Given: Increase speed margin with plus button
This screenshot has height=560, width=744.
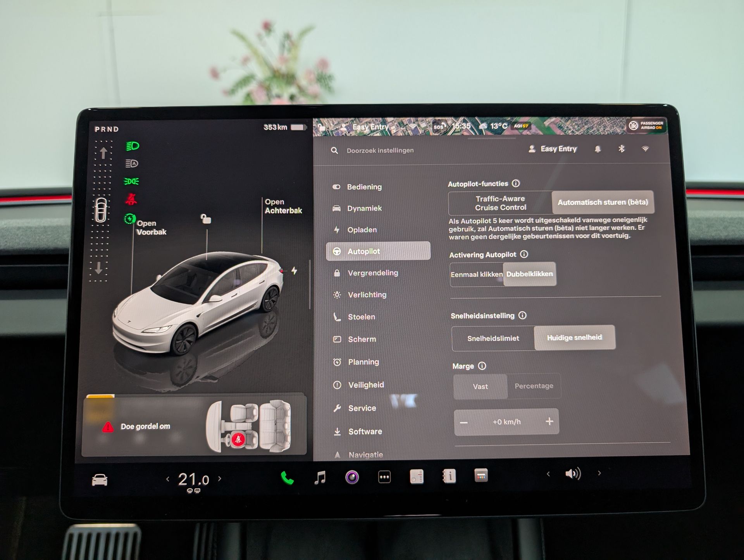Looking at the screenshot, I should [x=549, y=421].
